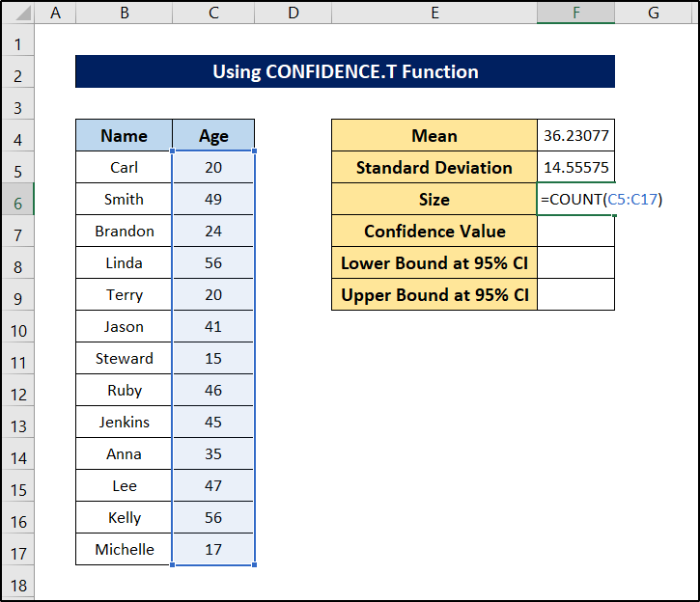Select the cell containing Brandon

pyautogui.click(x=124, y=232)
